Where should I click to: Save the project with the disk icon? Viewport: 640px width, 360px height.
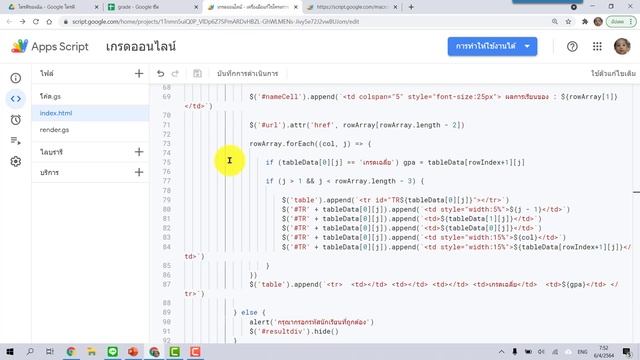[197, 73]
